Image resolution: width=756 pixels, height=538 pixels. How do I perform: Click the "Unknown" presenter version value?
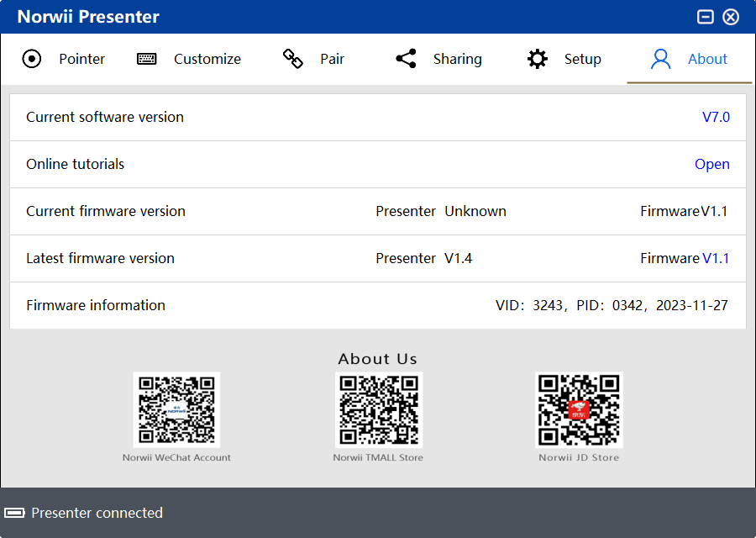(475, 211)
